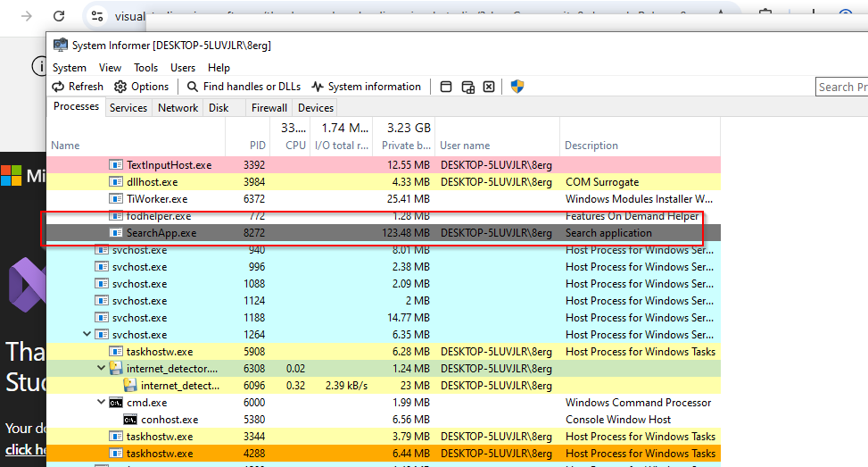The width and height of the screenshot is (868, 467).
Task: Click 123.48 MB private bytes cell
Action: pyautogui.click(x=406, y=233)
